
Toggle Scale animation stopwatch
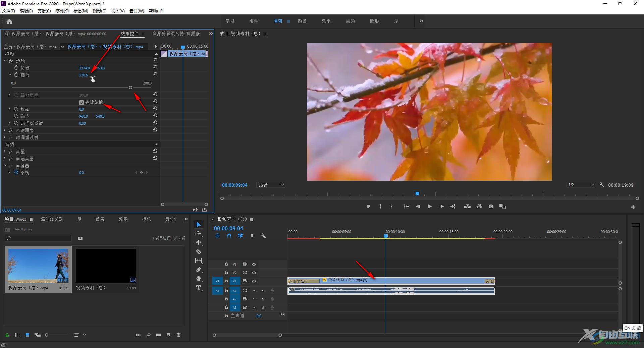click(x=16, y=75)
